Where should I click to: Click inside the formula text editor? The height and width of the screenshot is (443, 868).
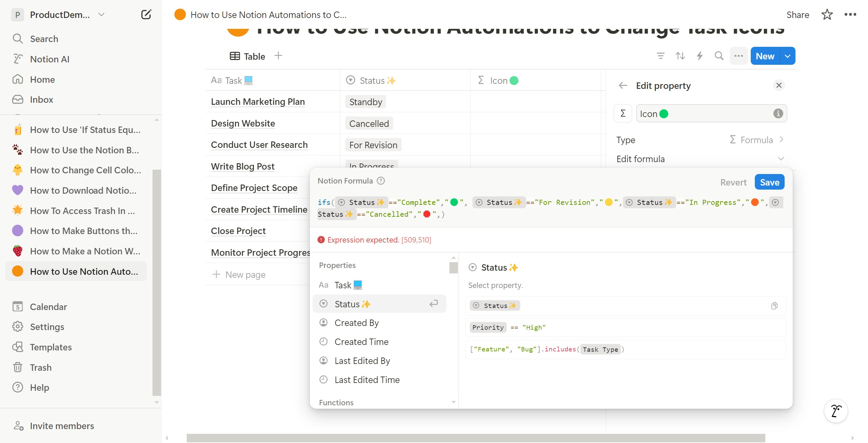(551, 208)
